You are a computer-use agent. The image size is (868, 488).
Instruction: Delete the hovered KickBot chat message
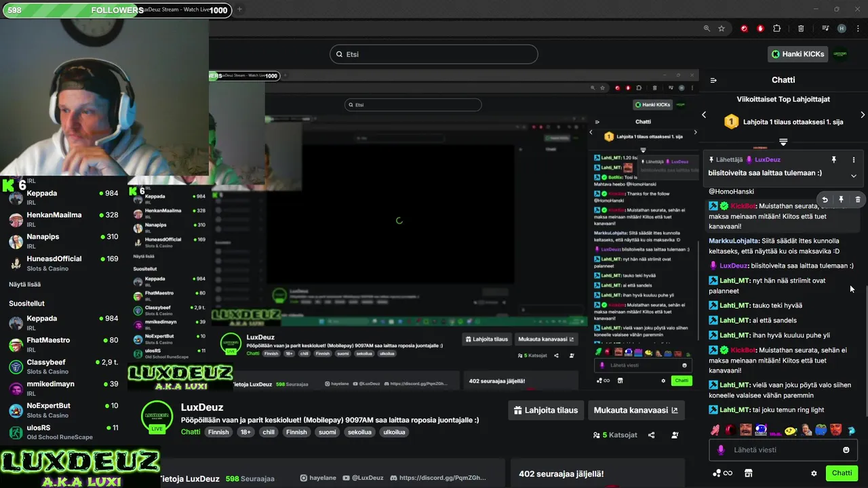(858, 199)
